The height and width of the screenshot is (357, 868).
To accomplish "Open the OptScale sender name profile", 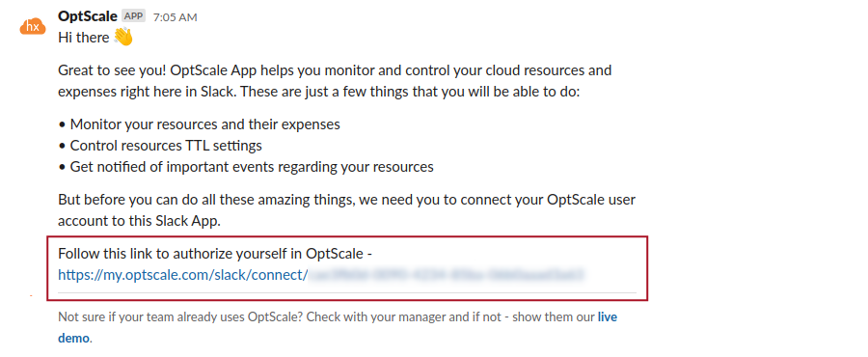I will pyautogui.click(x=88, y=16).
